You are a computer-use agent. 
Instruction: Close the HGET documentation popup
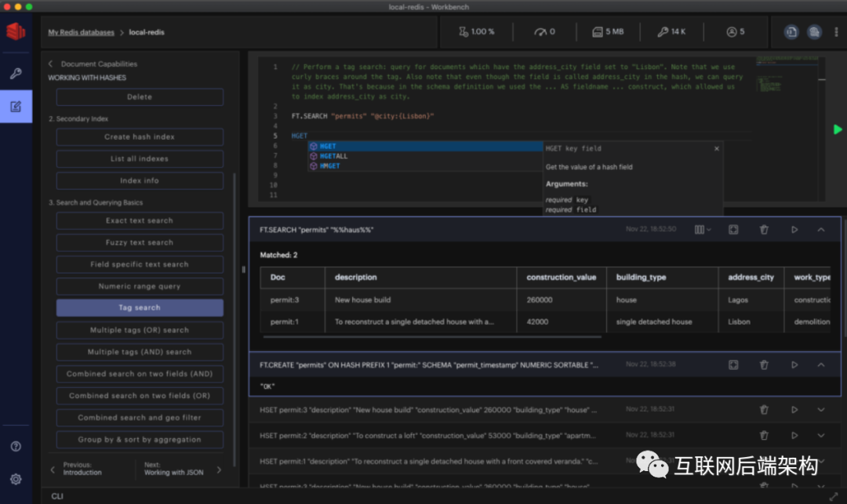coord(717,148)
